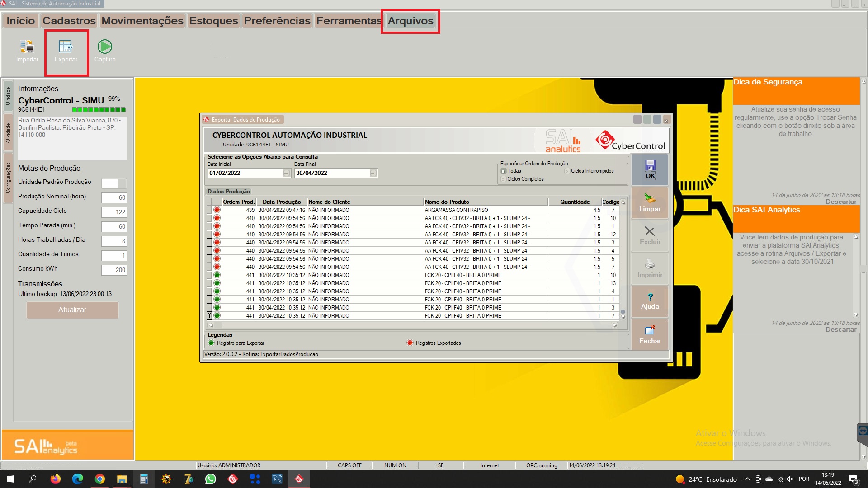Click the Captura play icon
The width and height of the screenshot is (868, 488).
[105, 47]
